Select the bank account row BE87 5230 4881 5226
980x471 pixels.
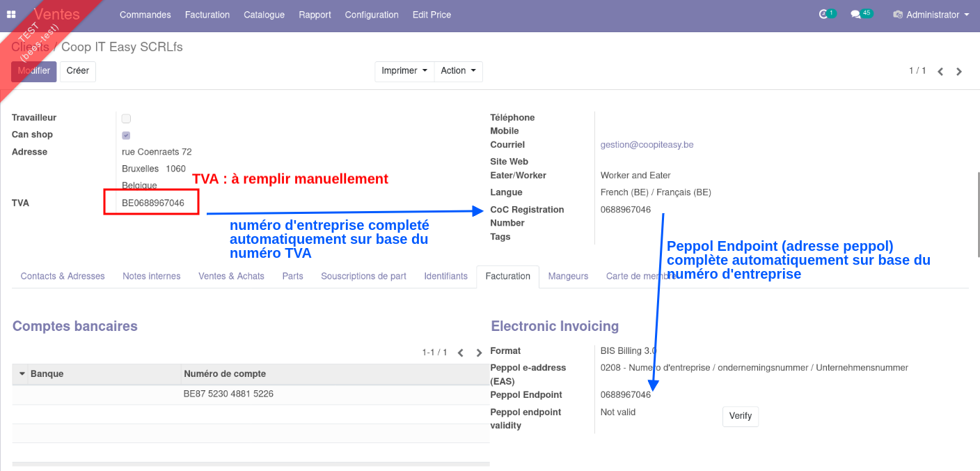tap(228, 394)
